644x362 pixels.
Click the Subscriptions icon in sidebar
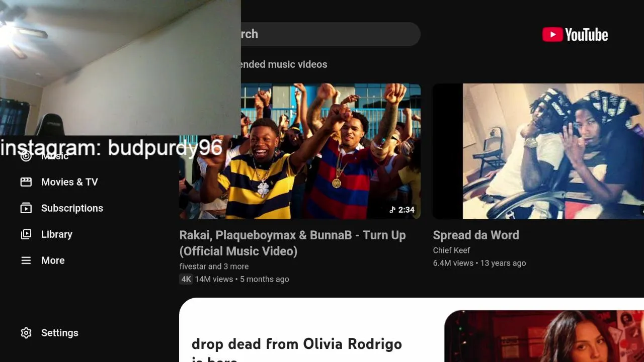[x=26, y=208]
